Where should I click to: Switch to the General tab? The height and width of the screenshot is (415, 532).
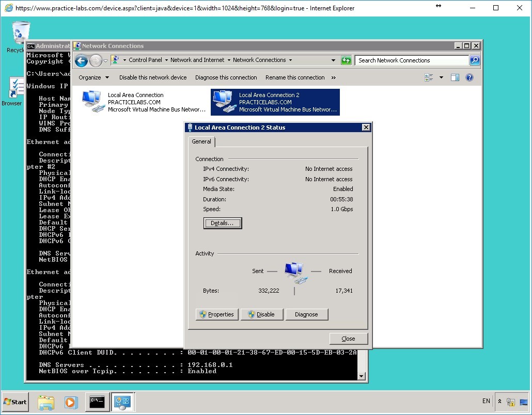click(201, 141)
